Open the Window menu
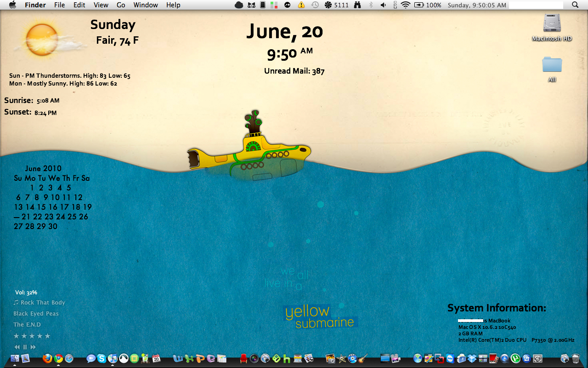 [x=146, y=5]
